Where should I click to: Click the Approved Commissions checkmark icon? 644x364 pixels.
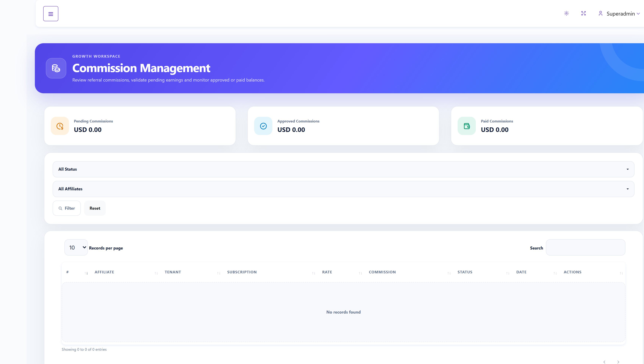[263, 126]
